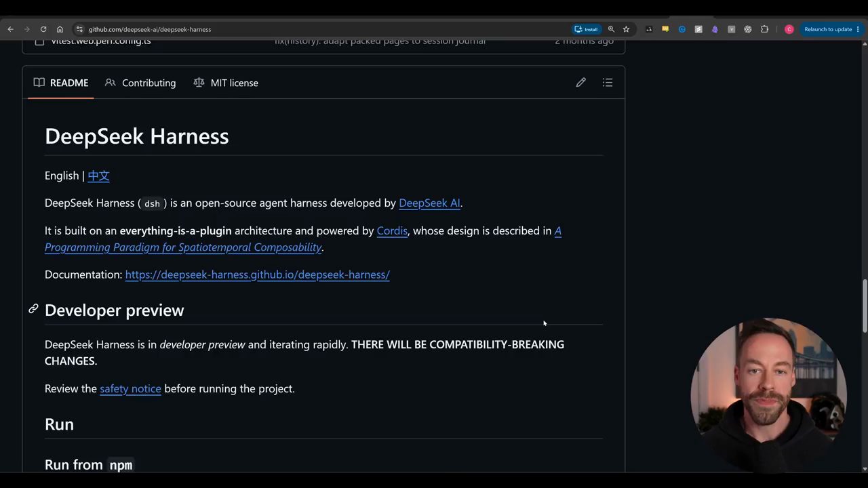Open Chrome's three-dot menu
The height and width of the screenshot is (488, 868).
858,29
